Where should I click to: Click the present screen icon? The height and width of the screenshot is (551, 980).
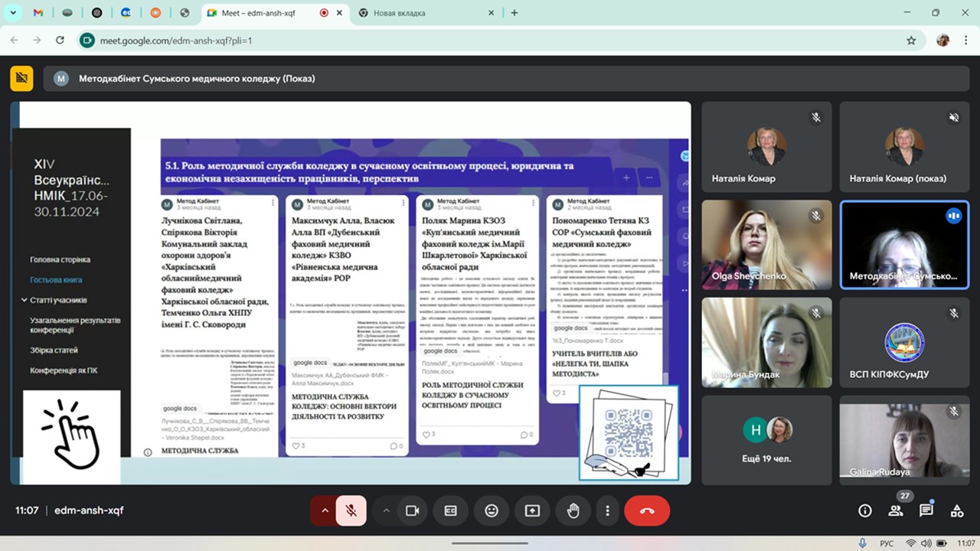click(532, 510)
